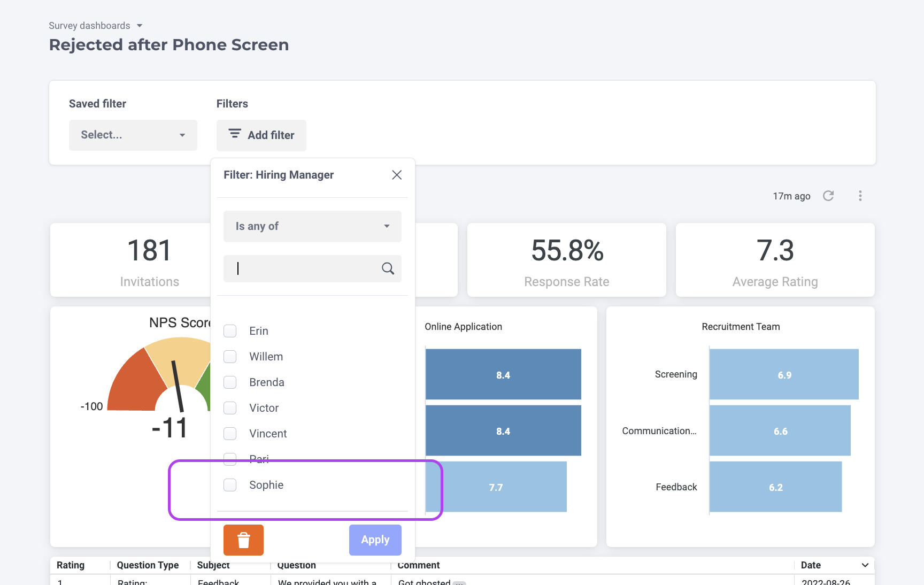Click the search magnifier icon in filter
Screen dimensions: 924x585
[388, 268]
